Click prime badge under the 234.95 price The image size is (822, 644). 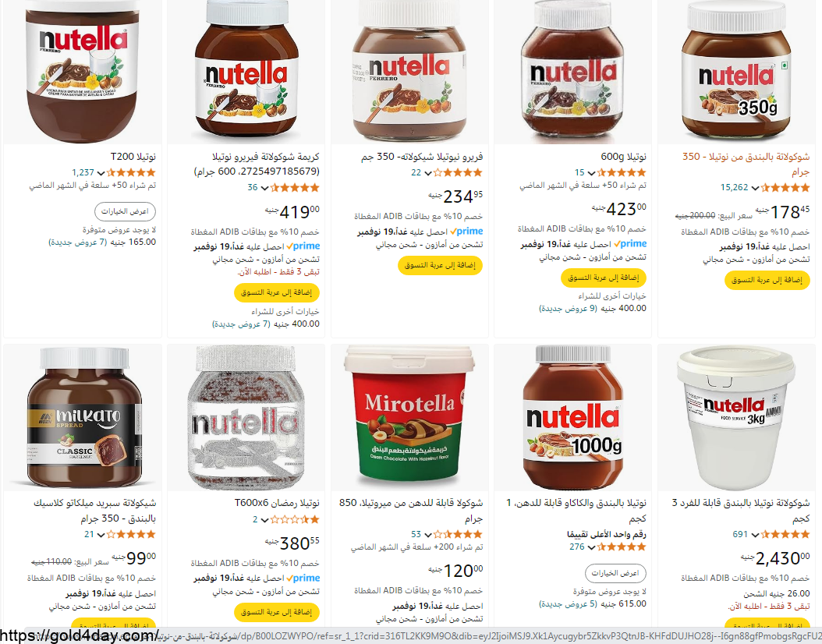(x=466, y=231)
